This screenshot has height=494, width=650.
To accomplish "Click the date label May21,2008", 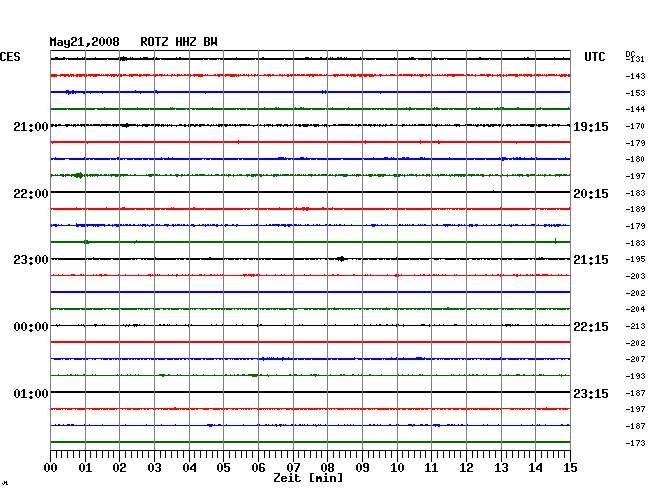I will pyautogui.click(x=84, y=42).
